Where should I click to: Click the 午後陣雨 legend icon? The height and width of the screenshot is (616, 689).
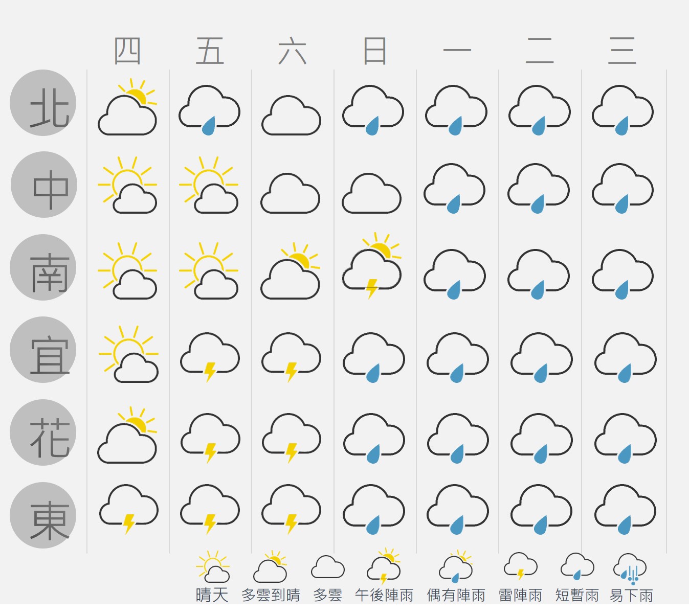(x=384, y=567)
